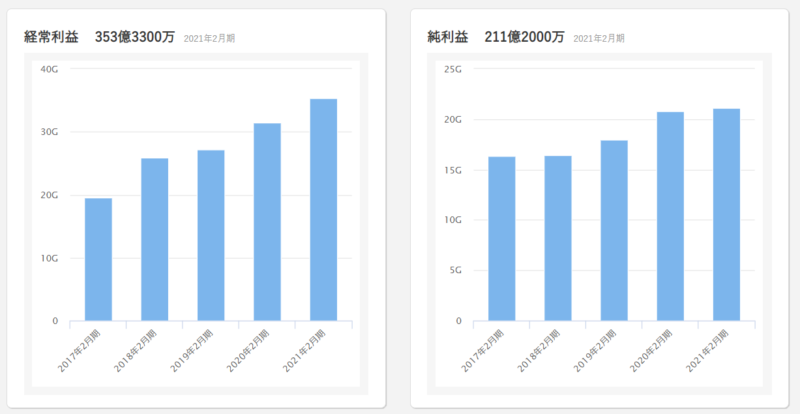The width and height of the screenshot is (800, 414).
Task: Click the 5G axis label in 純利益 chart
Action: (x=455, y=271)
